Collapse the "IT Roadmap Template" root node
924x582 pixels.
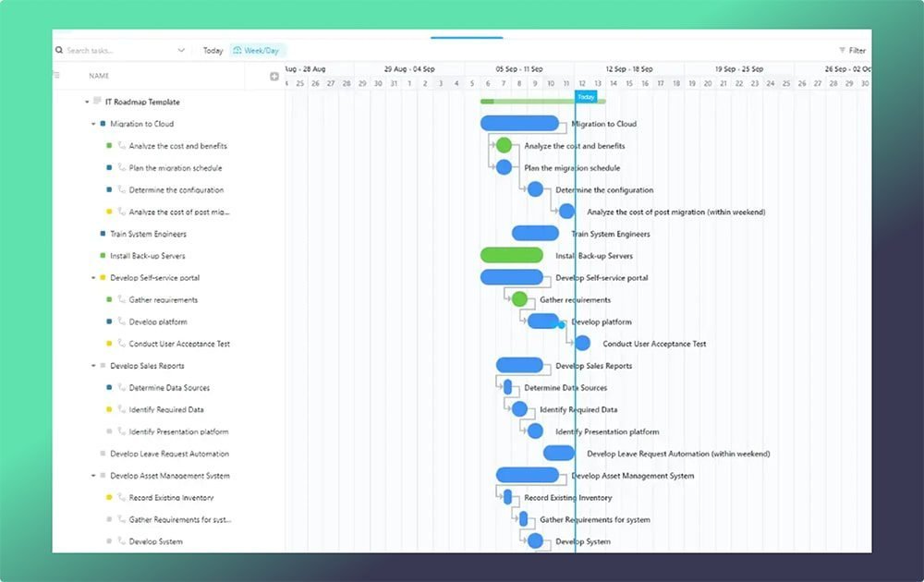[86, 102]
